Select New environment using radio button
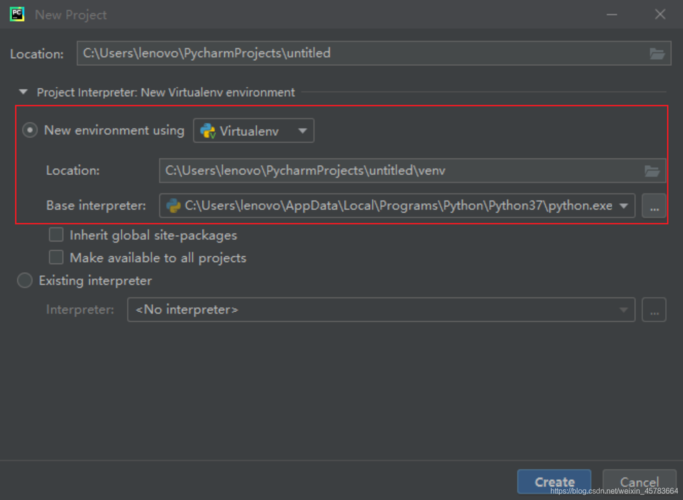 tap(30, 130)
